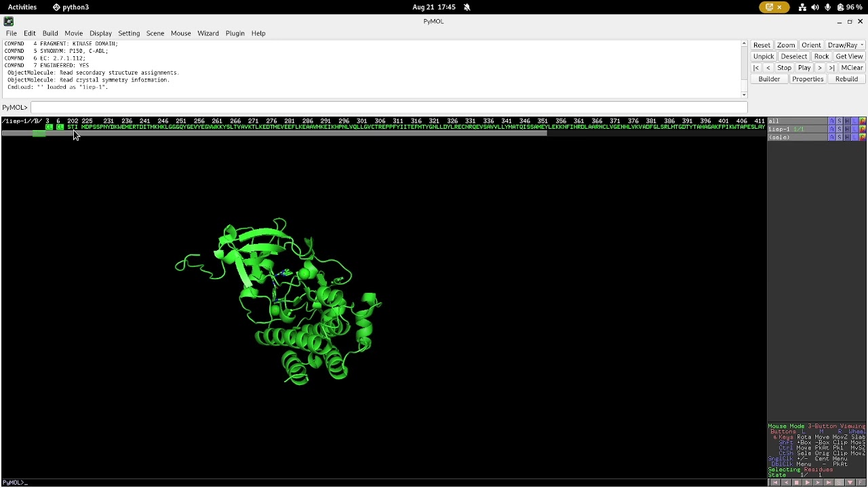868x488 pixels.
Task: Click the Unpick button
Action: pos(764,57)
